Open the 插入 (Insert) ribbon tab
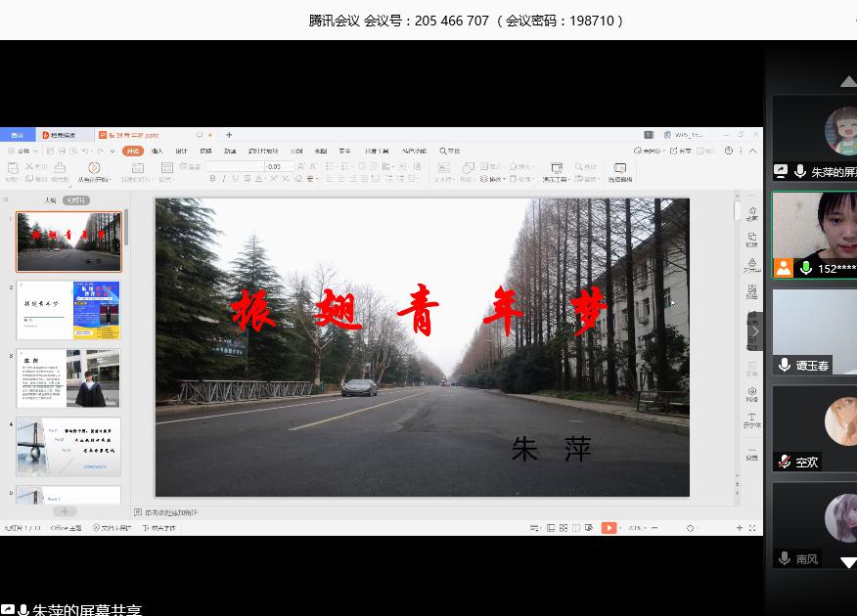857x616 pixels. (157, 151)
